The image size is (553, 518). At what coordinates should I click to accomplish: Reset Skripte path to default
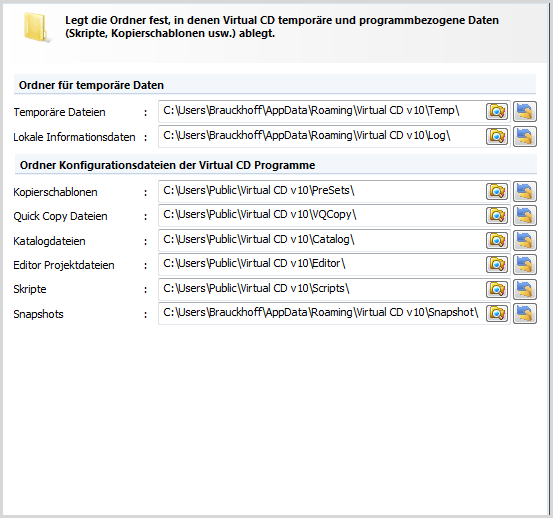pos(525,290)
